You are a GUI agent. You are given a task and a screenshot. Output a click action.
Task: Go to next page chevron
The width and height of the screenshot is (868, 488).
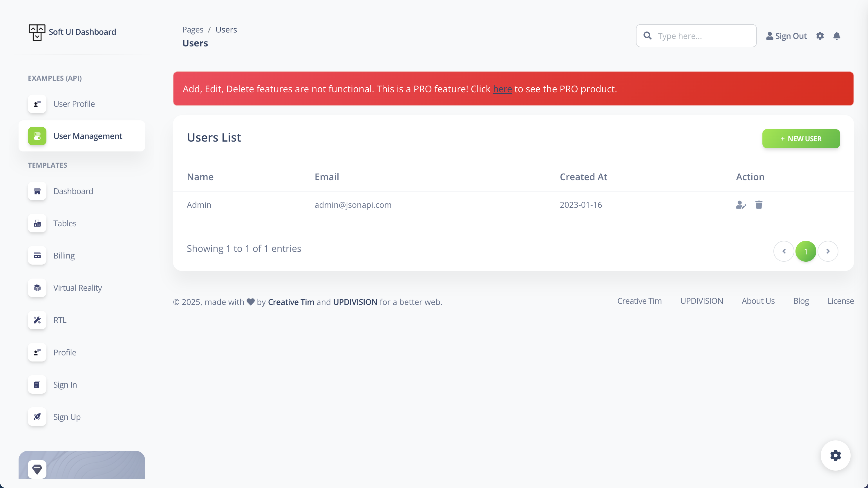coord(828,251)
